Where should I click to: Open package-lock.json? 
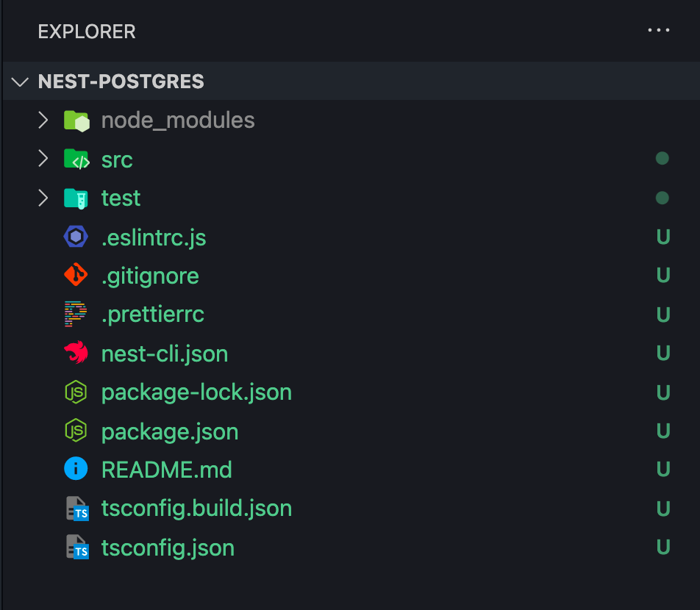[196, 392]
